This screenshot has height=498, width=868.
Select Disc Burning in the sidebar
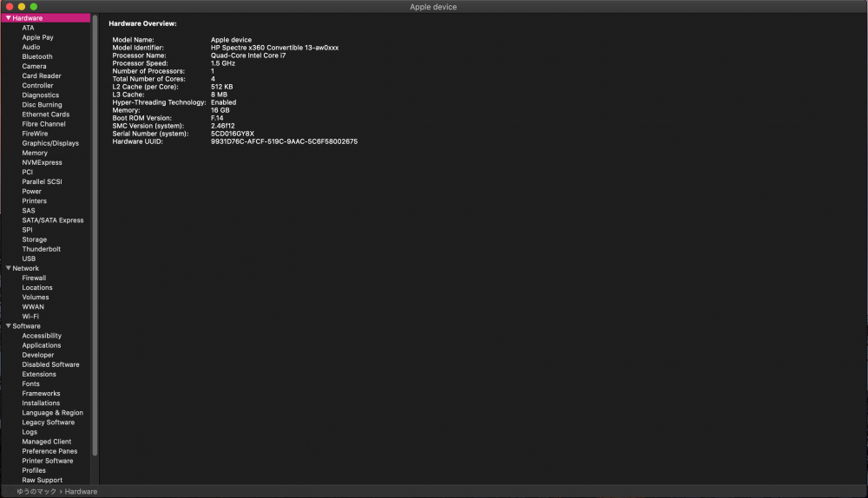pyautogui.click(x=42, y=105)
